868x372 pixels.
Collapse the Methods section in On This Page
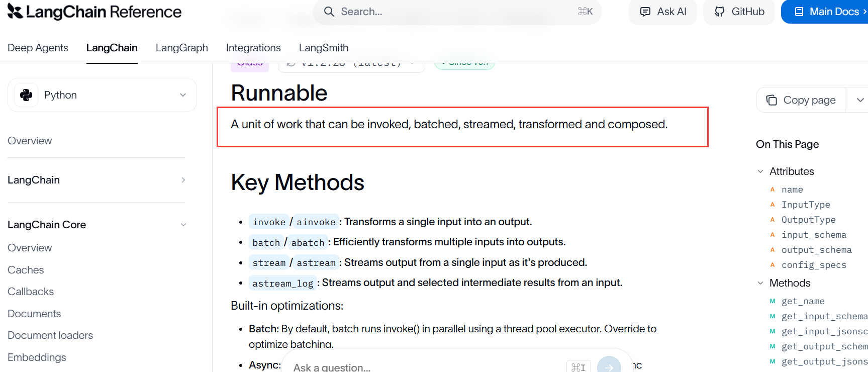click(760, 283)
